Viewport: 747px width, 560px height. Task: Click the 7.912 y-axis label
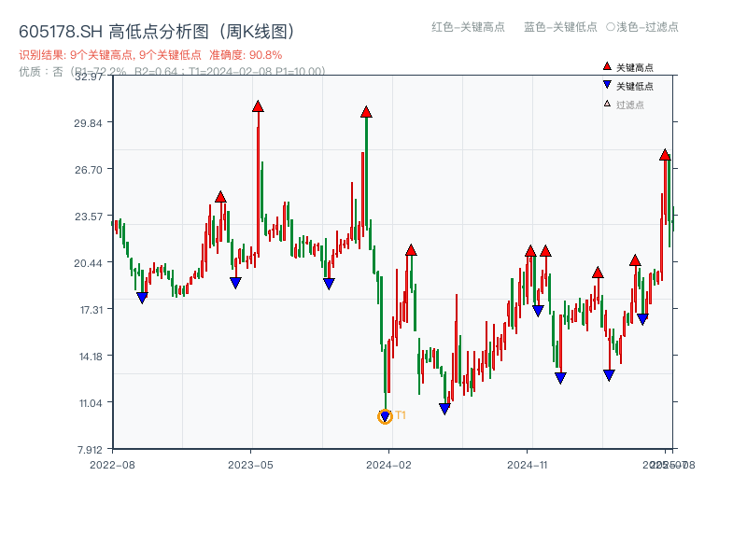(x=90, y=450)
